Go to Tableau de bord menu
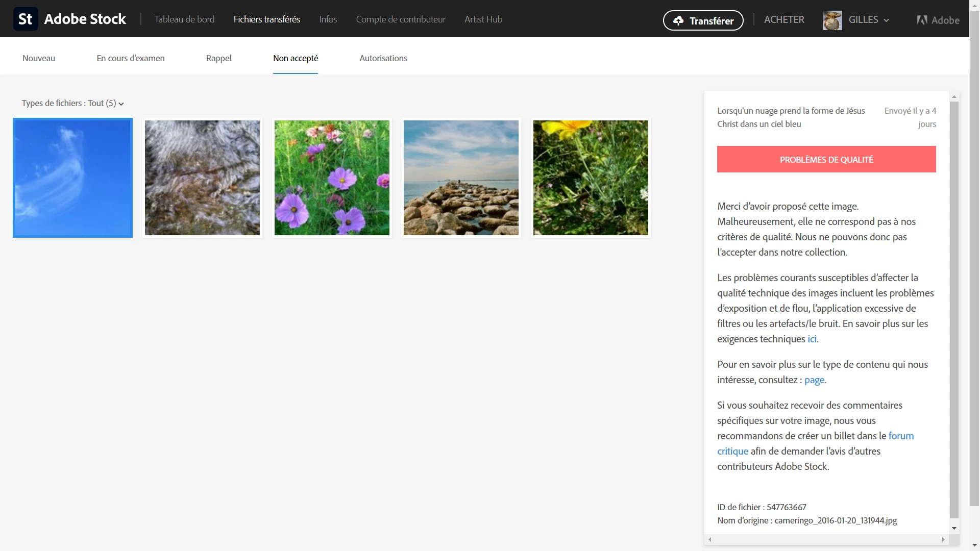The height and width of the screenshot is (551, 980). (184, 19)
